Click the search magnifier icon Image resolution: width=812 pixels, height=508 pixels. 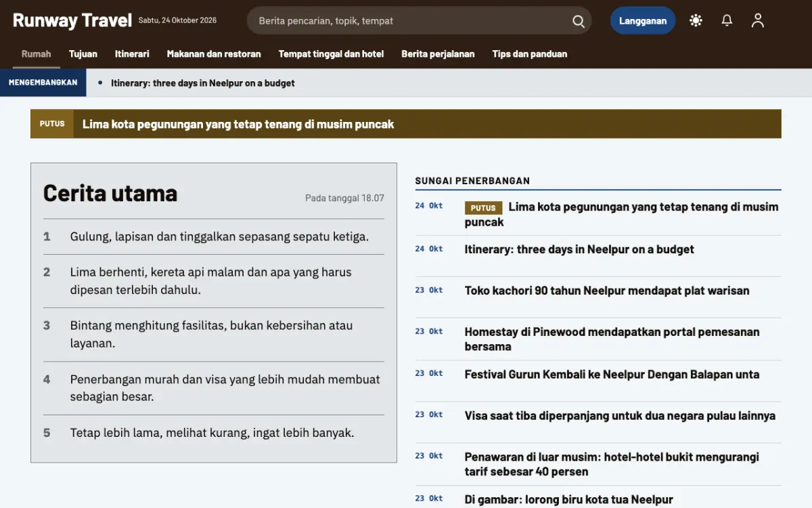pos(579,21)
